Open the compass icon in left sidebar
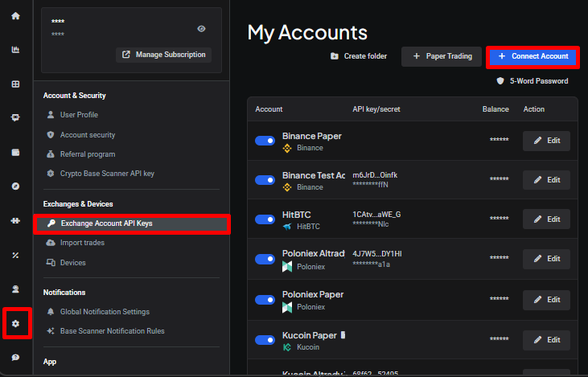Viewport: 588px width, 377px height. (x=15, y=186)
